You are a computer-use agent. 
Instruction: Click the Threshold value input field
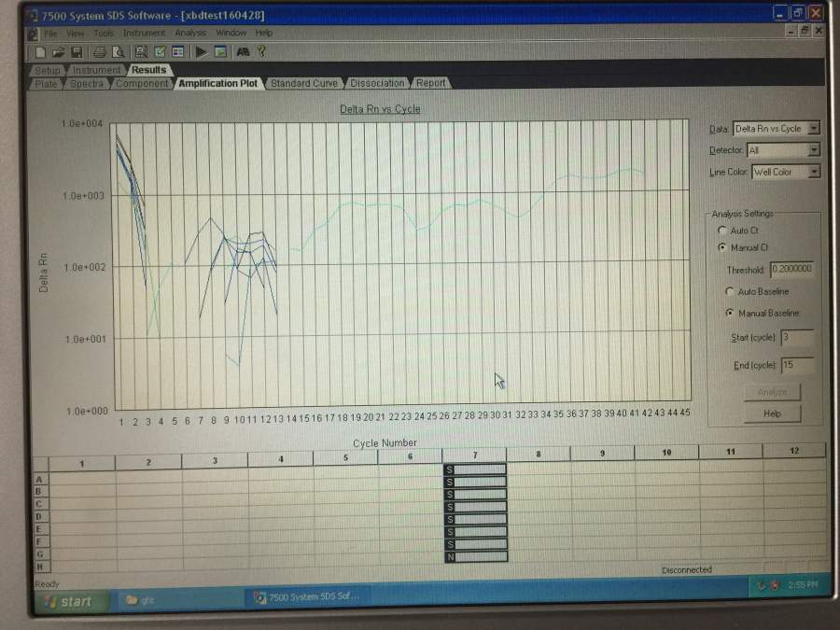(x=791, y=269)
